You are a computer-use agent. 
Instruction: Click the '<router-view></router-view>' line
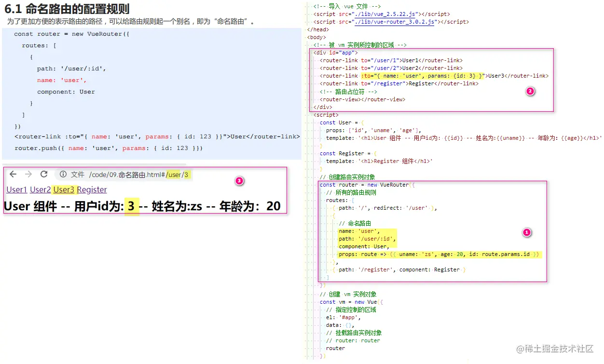click(362, 99)
